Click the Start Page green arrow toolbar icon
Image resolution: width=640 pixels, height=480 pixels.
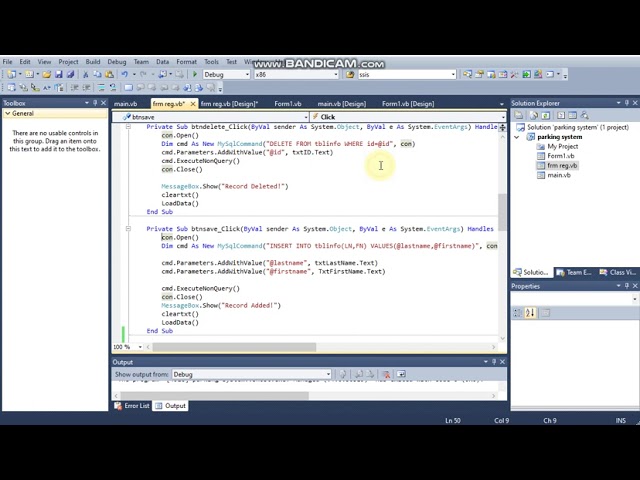point(527,75)
